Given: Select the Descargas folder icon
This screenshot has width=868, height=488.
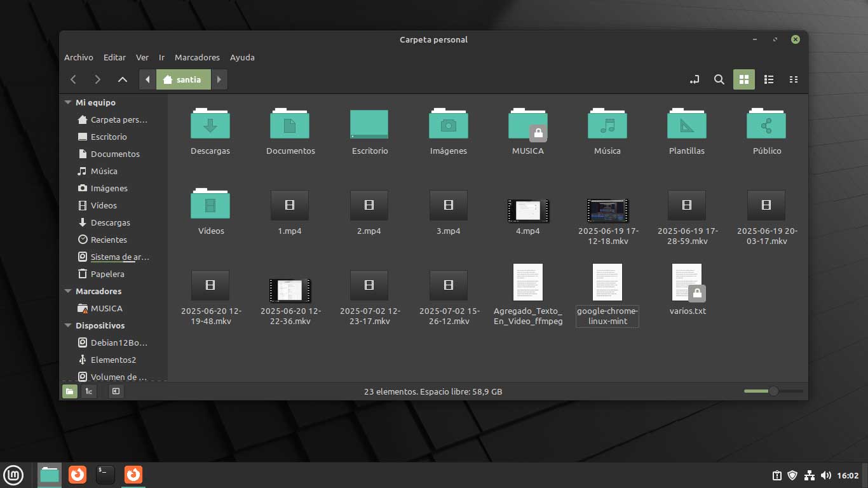Looking at the screenshot, I should point(210,124).
